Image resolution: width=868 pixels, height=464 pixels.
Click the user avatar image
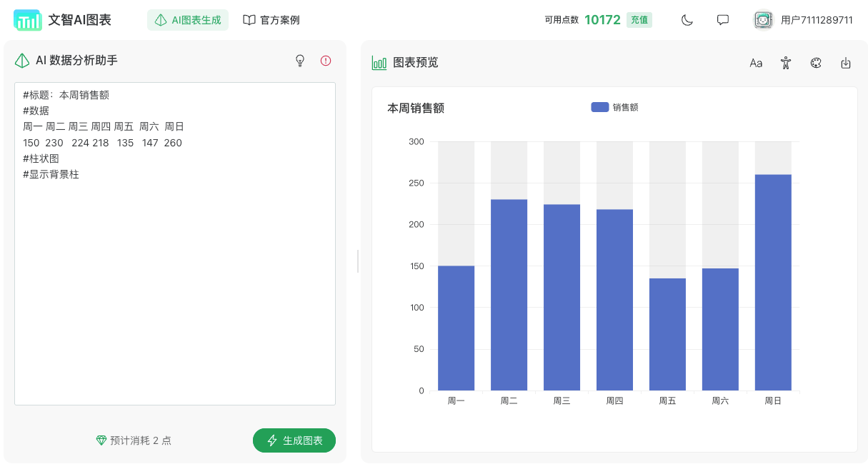[764, 20]
